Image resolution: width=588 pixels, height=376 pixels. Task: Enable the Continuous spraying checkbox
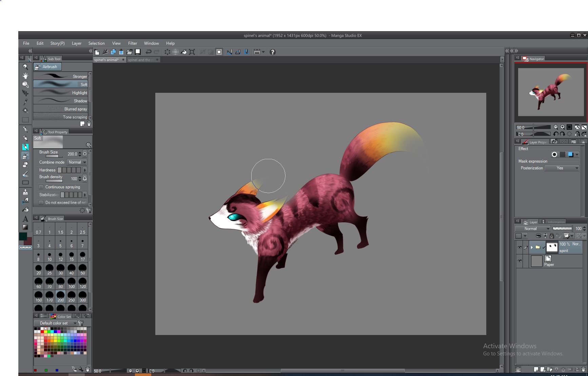click(41, 187)
